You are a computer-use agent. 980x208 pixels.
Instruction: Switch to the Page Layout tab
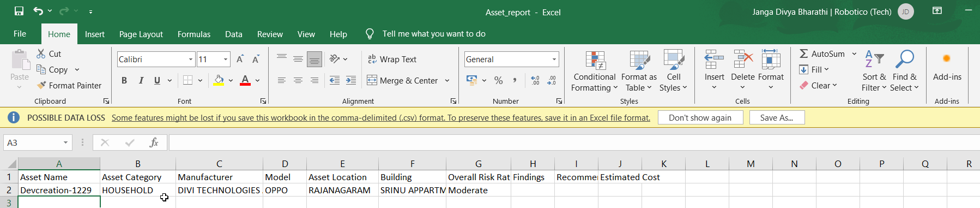(x=141, y=34)
